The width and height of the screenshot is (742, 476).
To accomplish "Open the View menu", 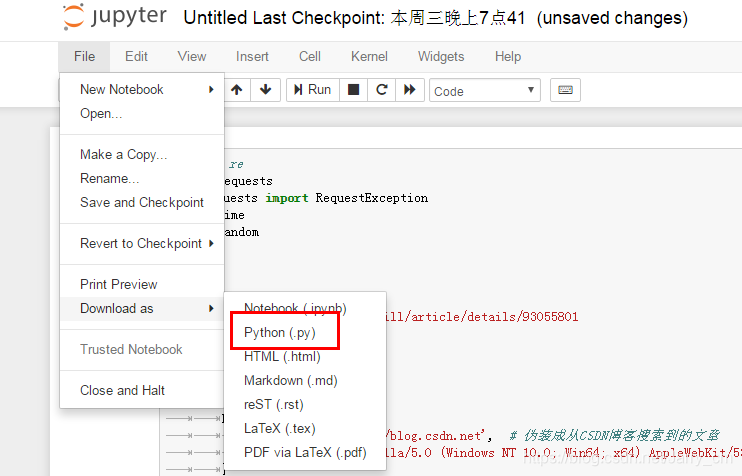I will [x=192, y=57].
